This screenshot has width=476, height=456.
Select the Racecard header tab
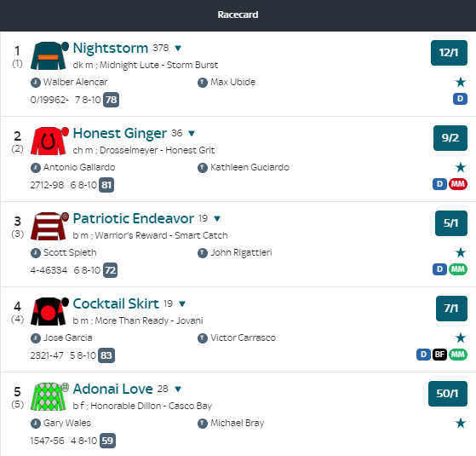click(x=238, y=14)
